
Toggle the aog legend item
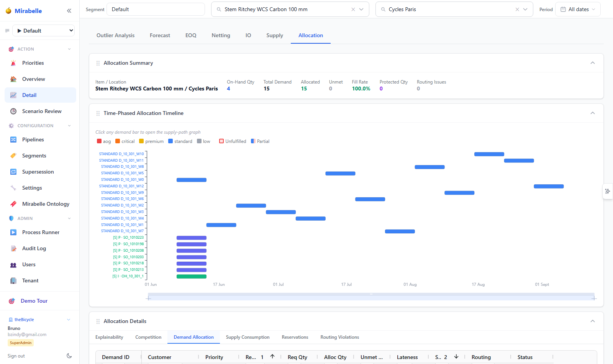click(104, 141)
